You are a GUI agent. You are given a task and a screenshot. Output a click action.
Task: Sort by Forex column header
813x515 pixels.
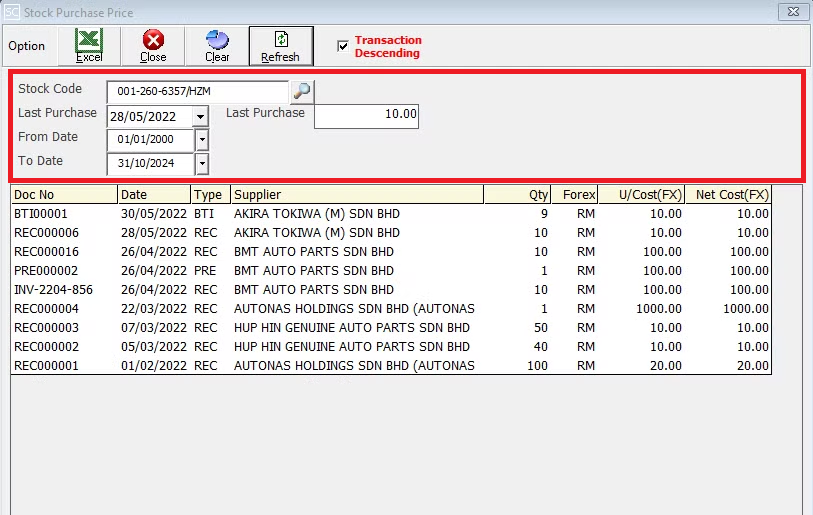click(574, 194)
